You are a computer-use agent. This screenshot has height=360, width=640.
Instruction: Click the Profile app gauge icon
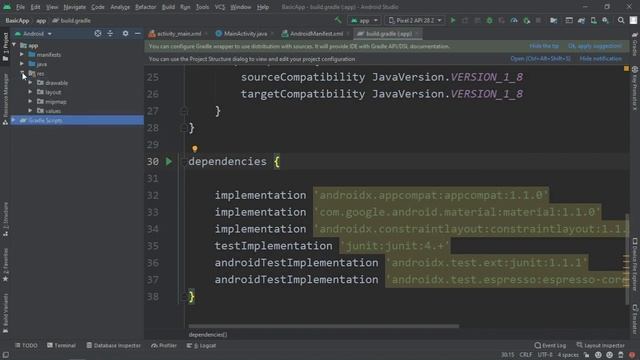[514, 20]
